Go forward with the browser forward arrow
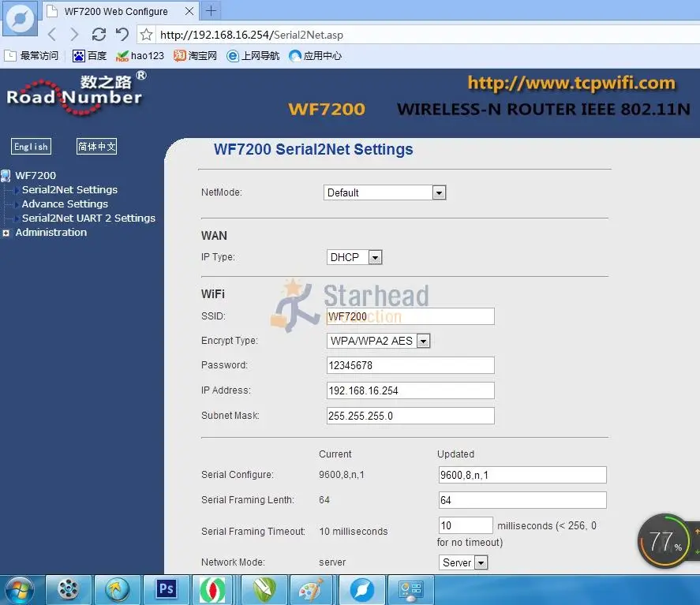This screenshot has height=605, width=700. coord(74,35)
